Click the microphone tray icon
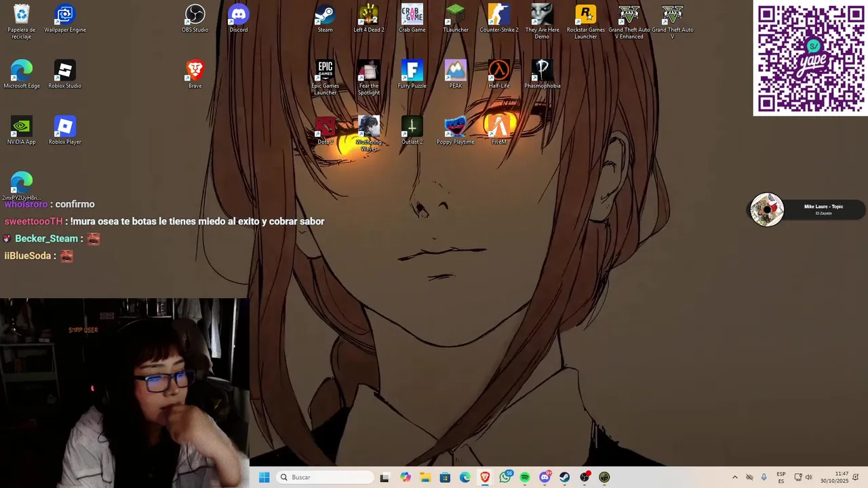The height and width of the screenshot is (488, 868). [764, 477]
